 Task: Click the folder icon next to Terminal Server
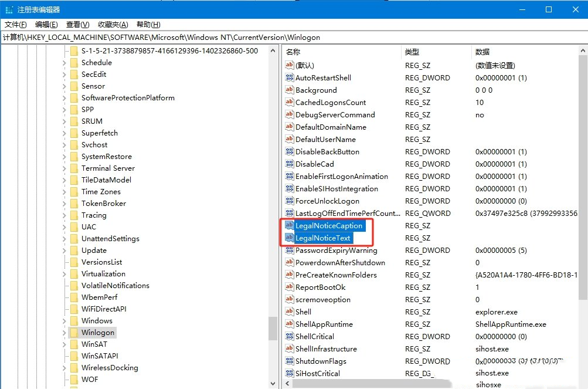74,168
